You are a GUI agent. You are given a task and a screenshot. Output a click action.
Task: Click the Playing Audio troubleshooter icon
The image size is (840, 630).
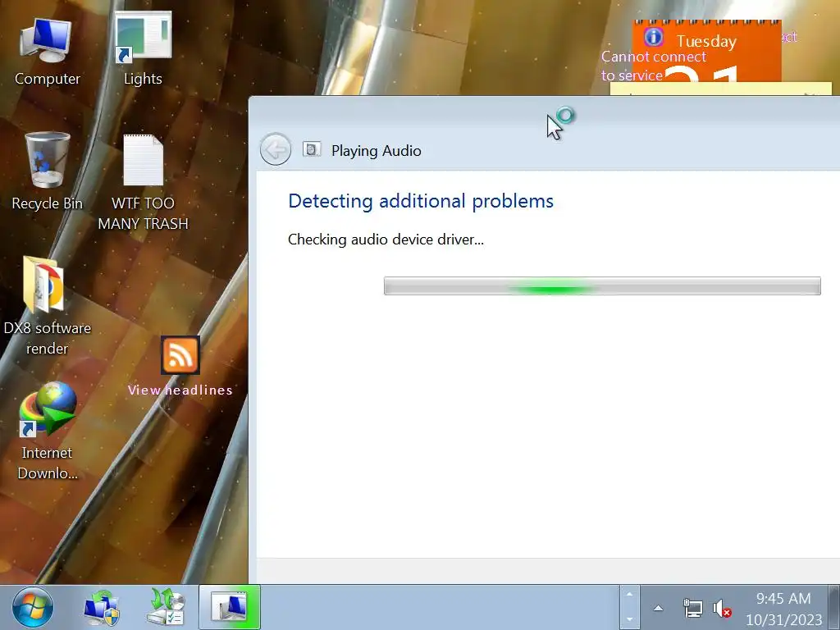(x=312, y=149)
